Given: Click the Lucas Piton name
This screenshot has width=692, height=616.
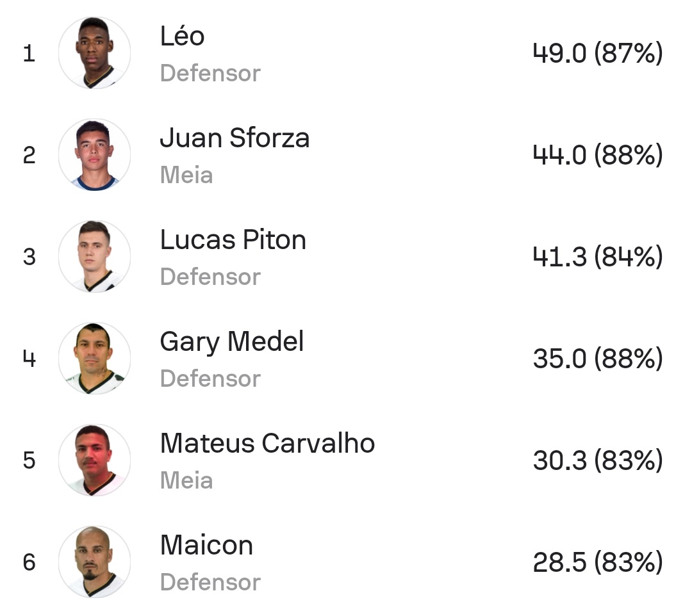Looking at the screenshot, I should [233, 239].
